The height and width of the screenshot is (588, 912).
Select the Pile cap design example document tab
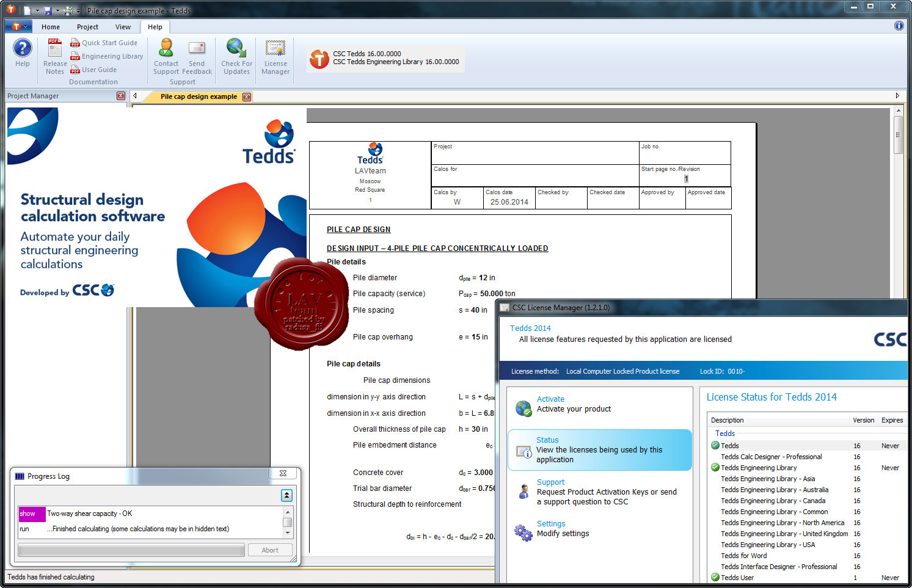(199, 96)
